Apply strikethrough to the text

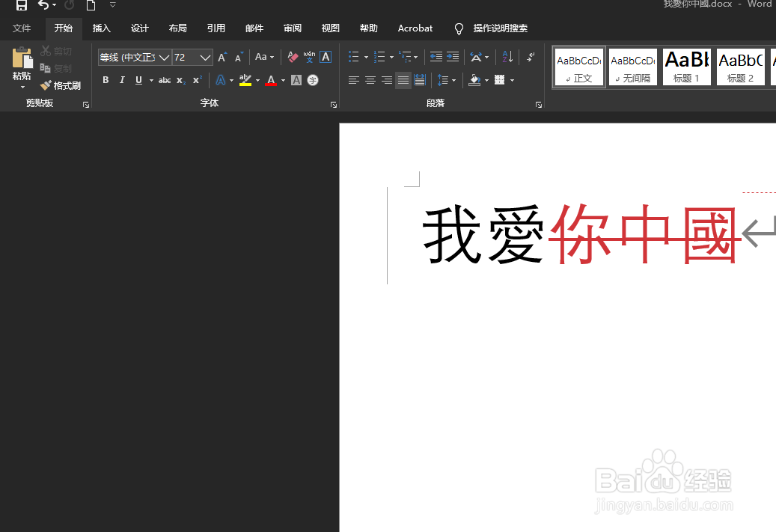tap(165, 80)
